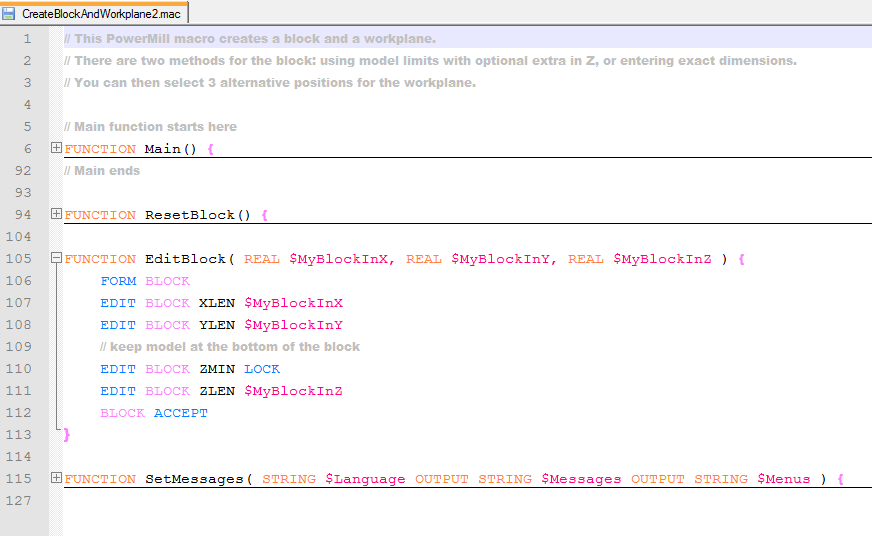Click 'ZLEN' on line 111
The image size is (872, 536).
[x=217, y=391]
